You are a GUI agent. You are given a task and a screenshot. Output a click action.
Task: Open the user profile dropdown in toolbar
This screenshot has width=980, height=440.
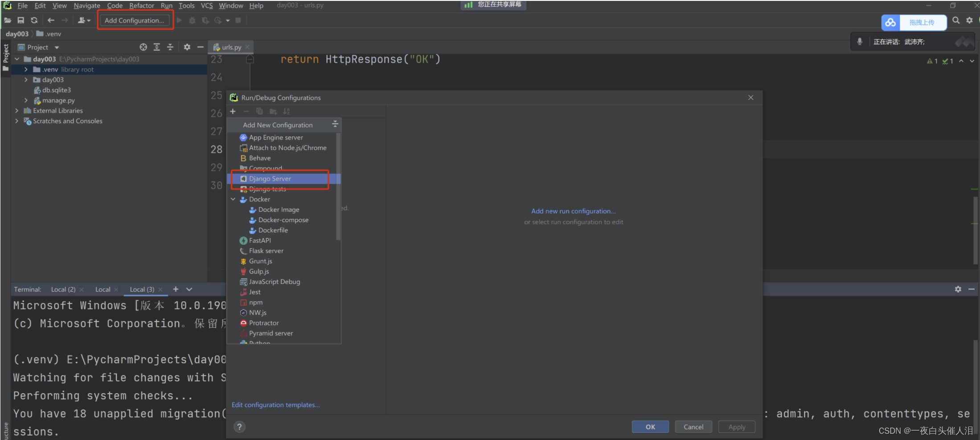[x=84, y=21]
